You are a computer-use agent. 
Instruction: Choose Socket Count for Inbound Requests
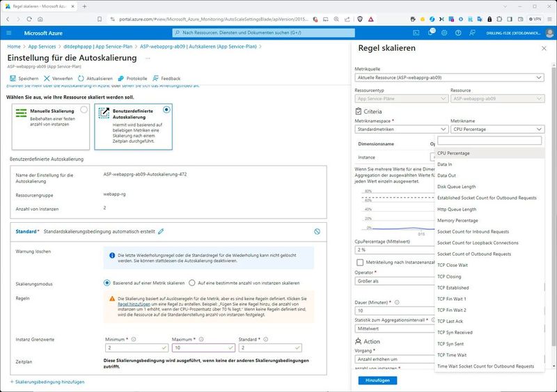pyautogui.click(x=489, y=232)
